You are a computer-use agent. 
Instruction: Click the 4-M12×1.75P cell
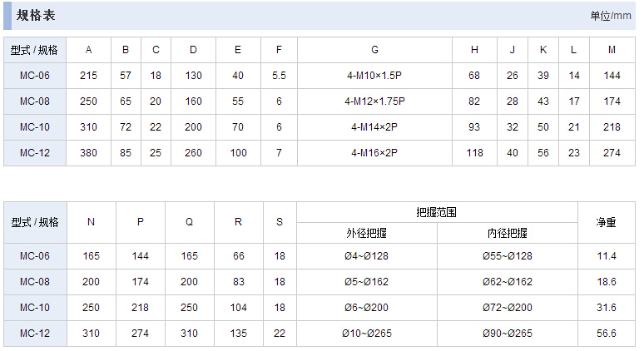pyautogui.click(x=374, y=101)
